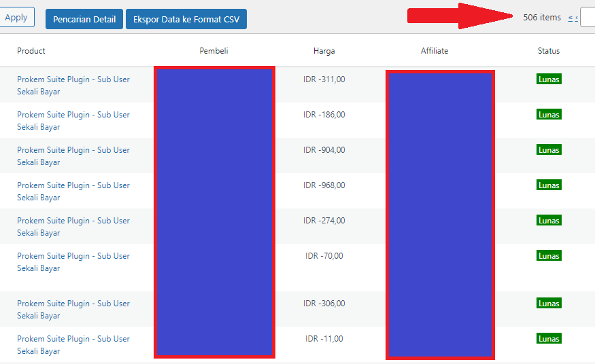Click Lunas badge in IDR -274,00 row
The image size is (595, 364).
pyautogui.click(x=549, y=221)
